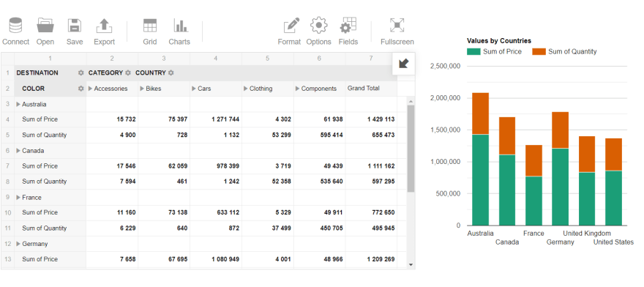Select cell value 978 399

(x=216, y=166)
